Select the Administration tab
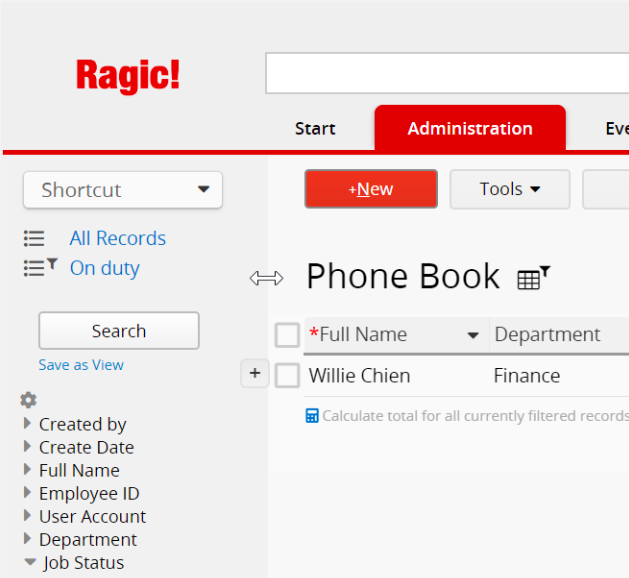This screenshot has height=578, width=629. click(x=470, y=128)
